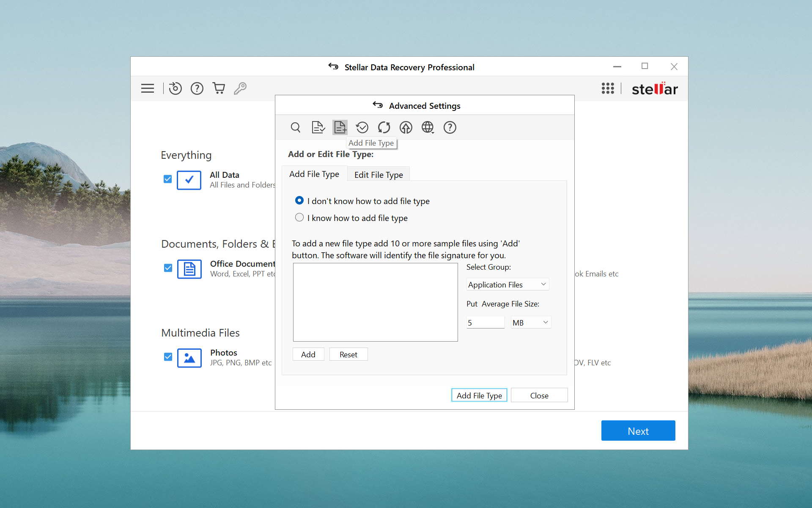Image resolution: width=812 pixels, height=508 pixels.
Task: Open help icon in Advanced Settings toolbar
Action: pyautogui.click(x=450, y=127)
